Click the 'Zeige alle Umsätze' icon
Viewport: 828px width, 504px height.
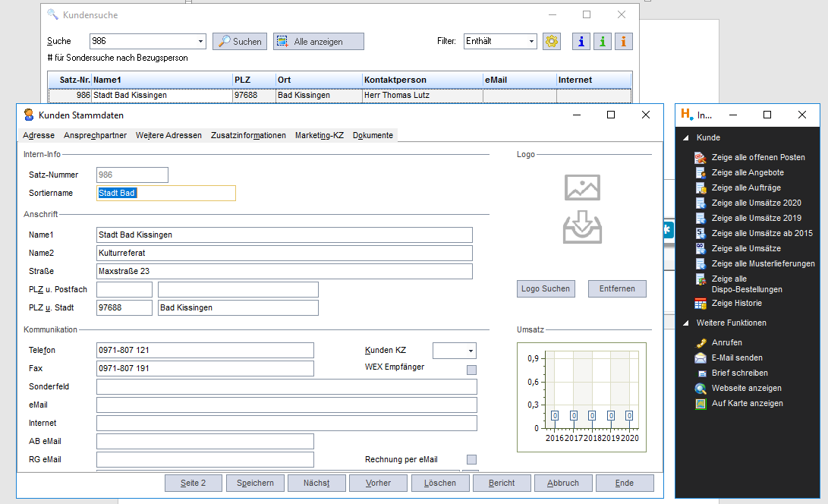pos(700,248)
